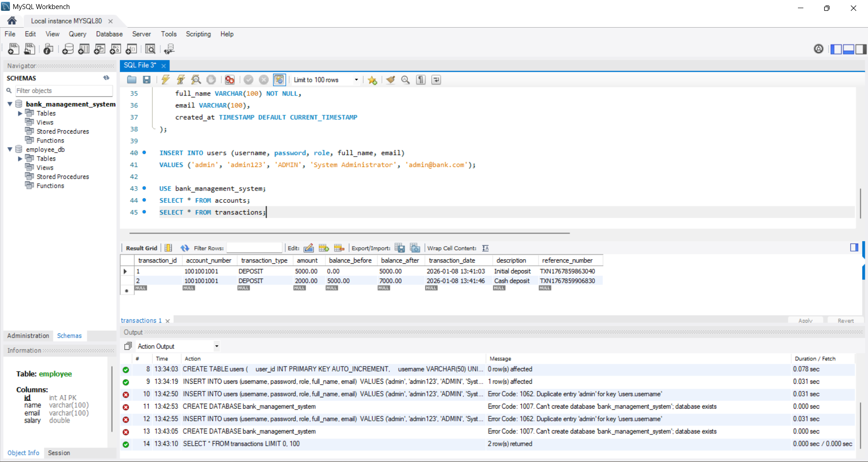
Task: Execute the SQL script with lightning bolt icon
Action: tap(165, 80)
